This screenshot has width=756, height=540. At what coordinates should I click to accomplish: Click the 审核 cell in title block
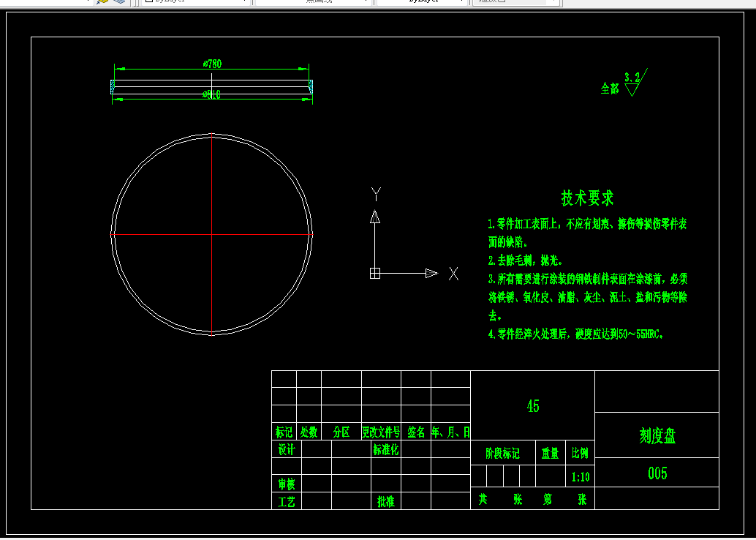[x=287, y=483]
